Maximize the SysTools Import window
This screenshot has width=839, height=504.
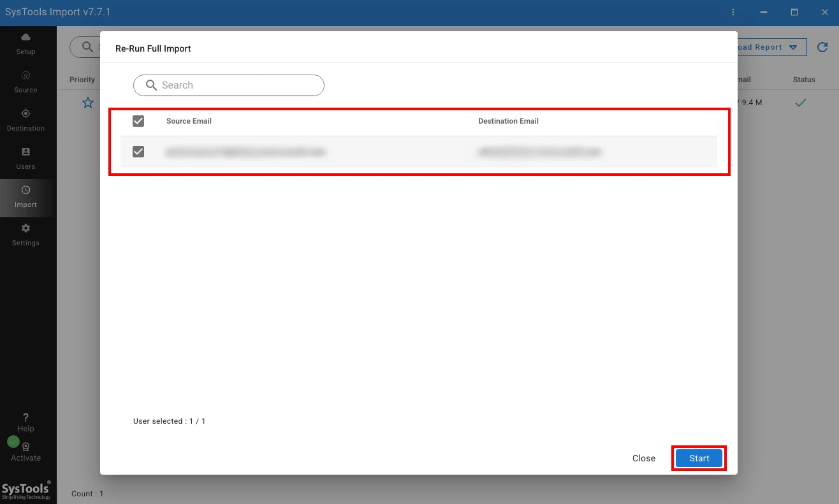coord(794,12)
